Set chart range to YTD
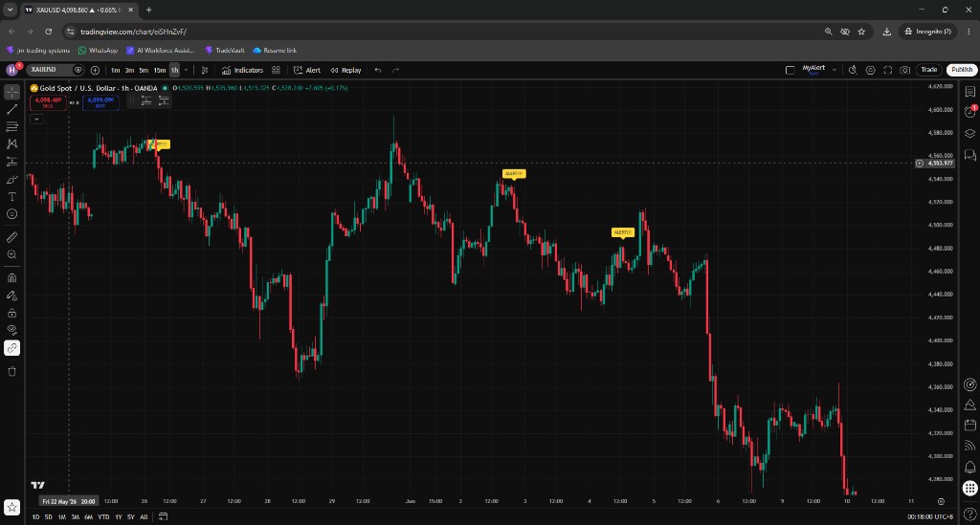Screen dimensions: 980x525 (103, 517)
